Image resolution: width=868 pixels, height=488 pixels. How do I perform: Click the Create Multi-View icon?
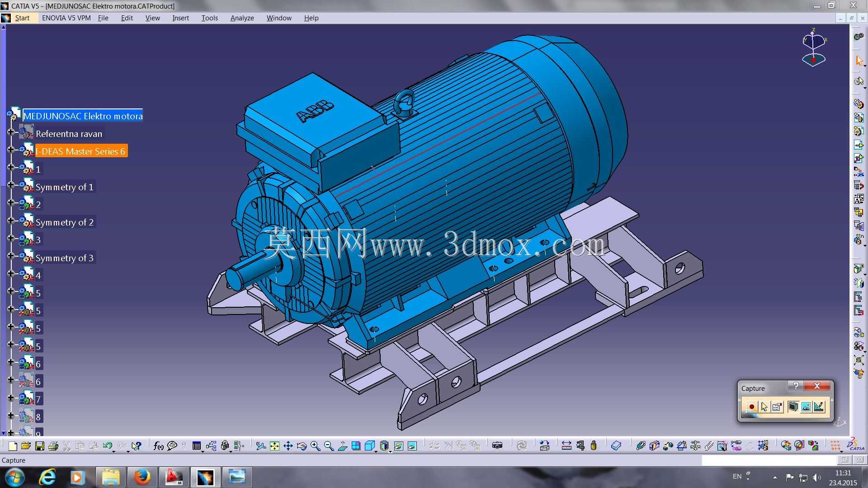pos(356,446)
